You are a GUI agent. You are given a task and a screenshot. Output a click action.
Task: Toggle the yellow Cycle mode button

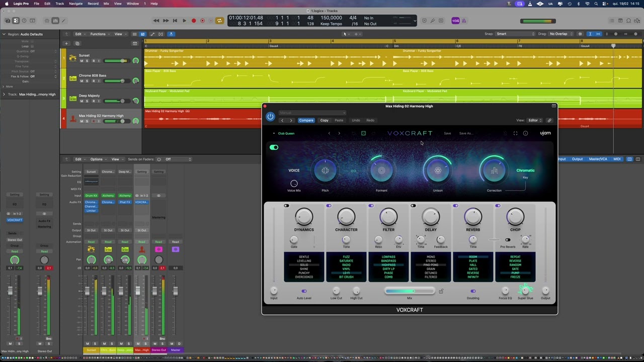(219, 21)
